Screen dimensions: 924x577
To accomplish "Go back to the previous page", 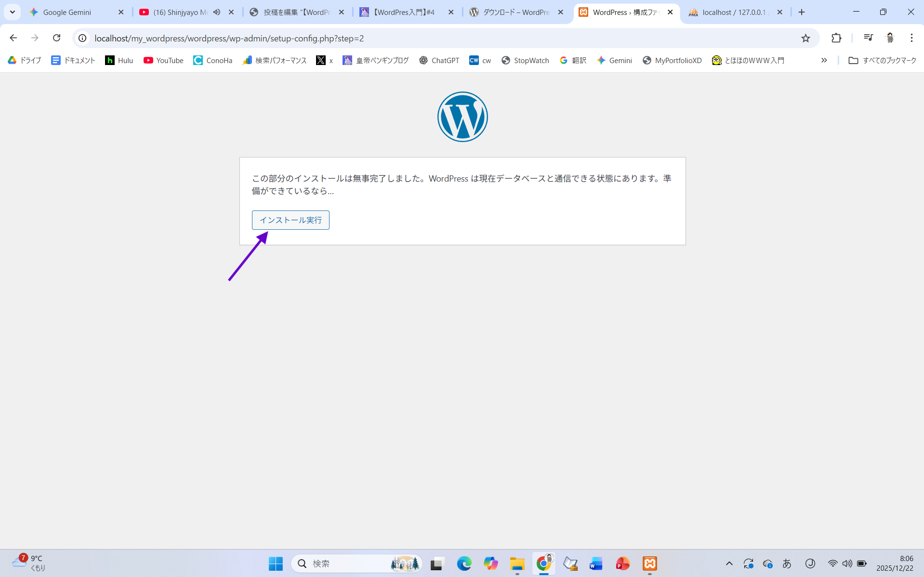I will coord(13,38).
